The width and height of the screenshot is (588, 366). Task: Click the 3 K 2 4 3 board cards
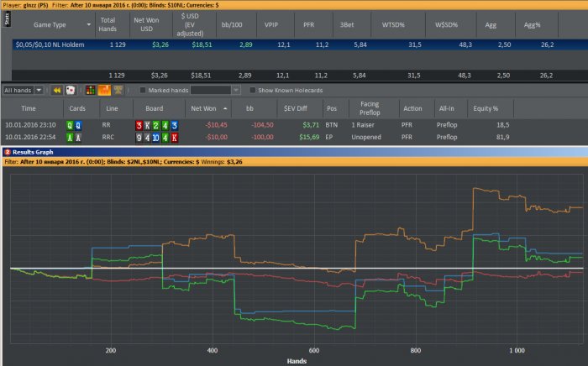pyautogui.click(x=157, y=125)
